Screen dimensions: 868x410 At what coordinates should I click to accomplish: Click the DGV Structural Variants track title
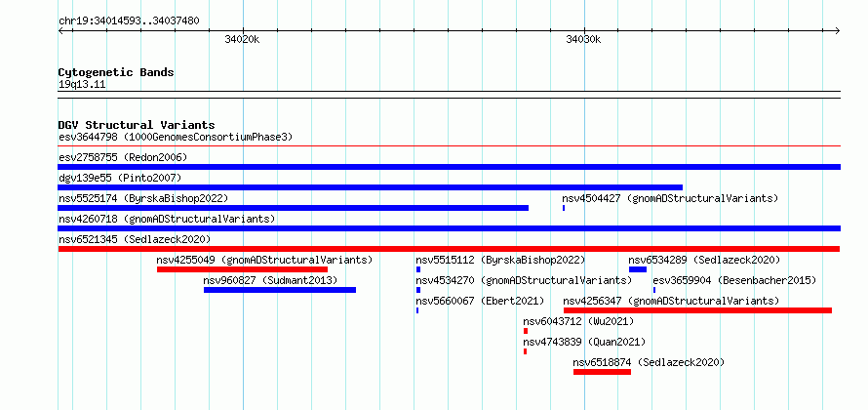pyautogui.click(x=137, y=125)
